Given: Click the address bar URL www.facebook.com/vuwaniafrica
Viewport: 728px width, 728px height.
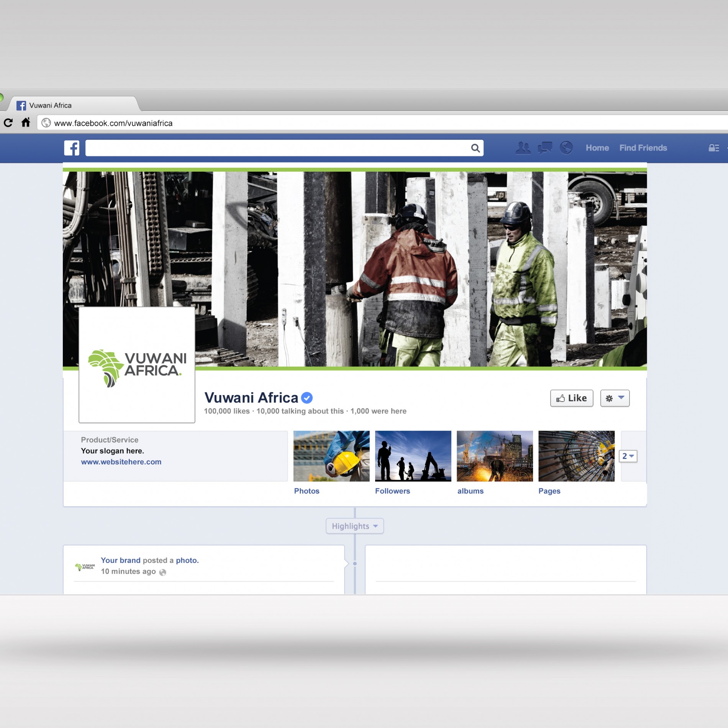Looking at the screenshot, I should pos(113,123).
